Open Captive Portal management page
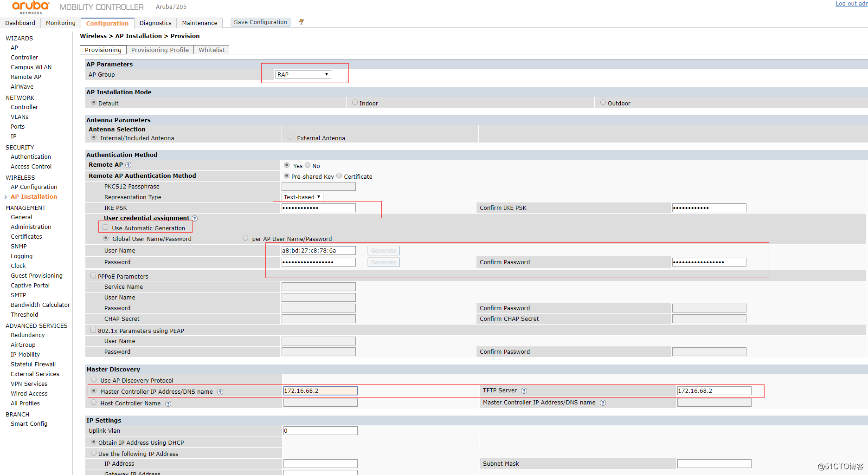Image resolution: width=868 pixels, height=475 pixels. click(x=30, y=286)
